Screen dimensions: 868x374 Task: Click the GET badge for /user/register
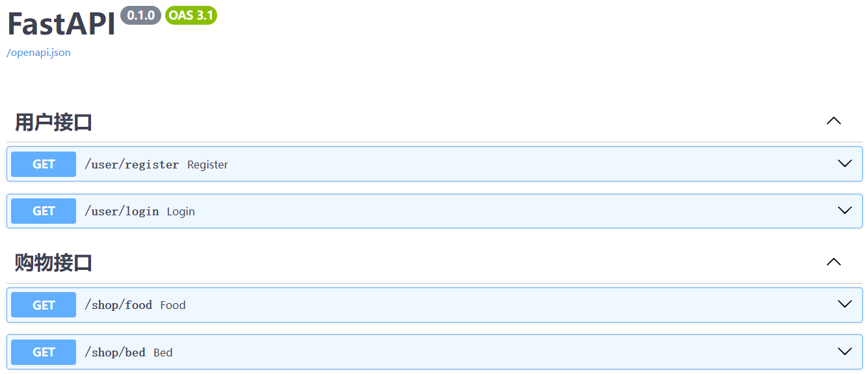pyautogui.click(x=44, y=164)
